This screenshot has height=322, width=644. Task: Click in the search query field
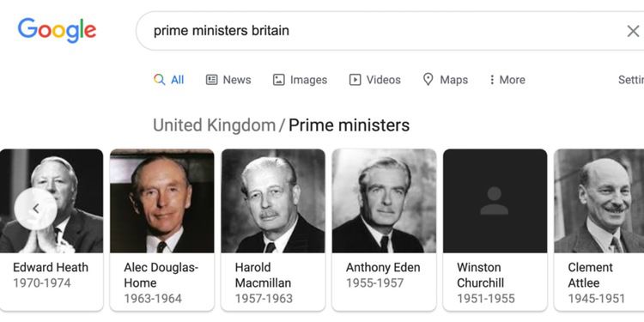[386, 31]
